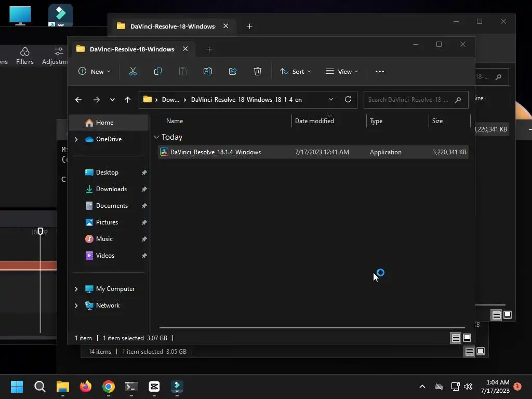Close the back window's DaVinci-Resolve tab
This screenshot has width=532, height=399.
tap(225, 26)
